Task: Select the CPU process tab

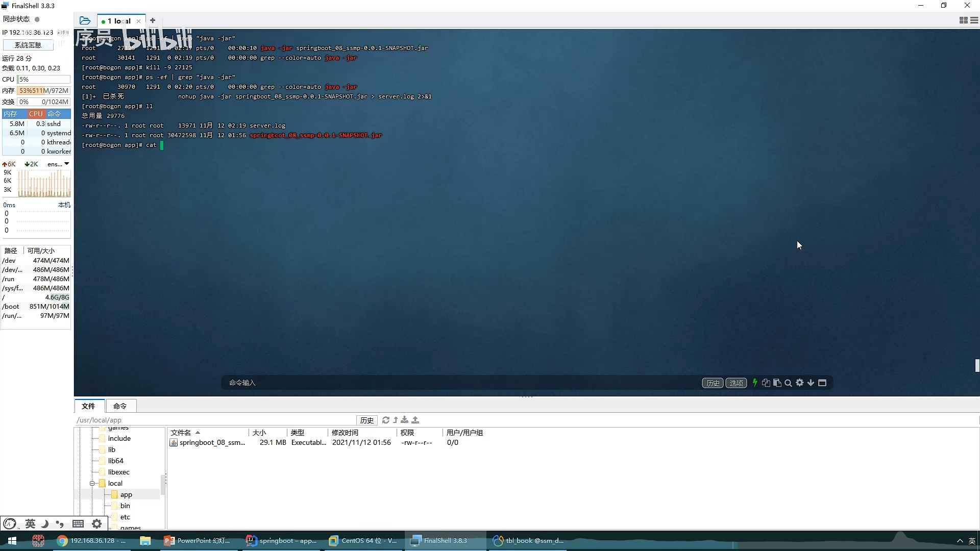Action: point(36,114)
